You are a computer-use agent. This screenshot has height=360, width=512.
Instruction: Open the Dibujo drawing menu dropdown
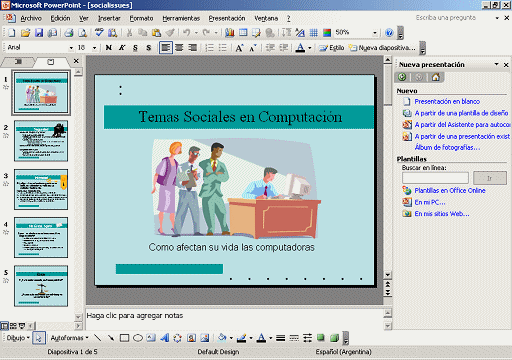(x=18, y=338)
